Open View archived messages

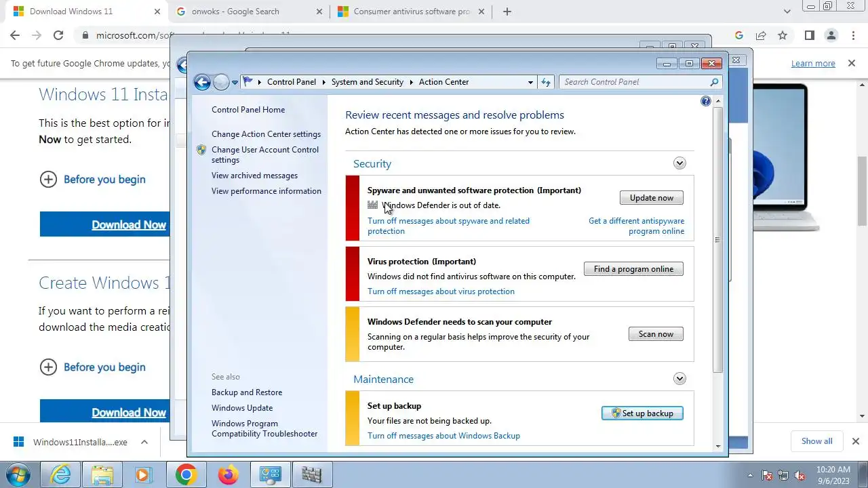[x=254, y=176]
